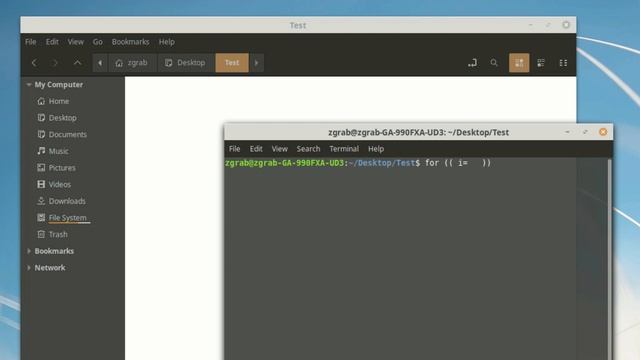Go up to parent folder
The image size is (640, 360).
pyautogui.click(x=77, y=63)
